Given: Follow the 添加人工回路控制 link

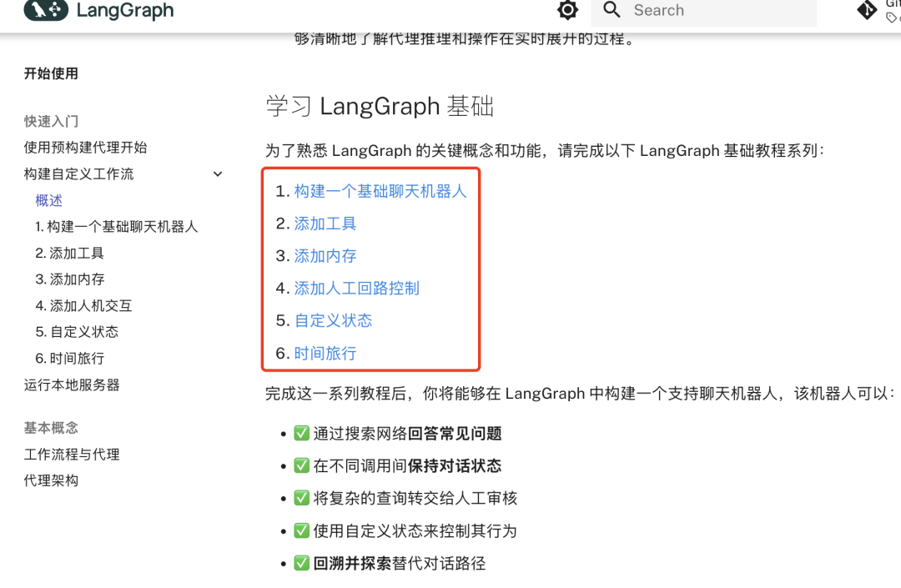Looking at the screenshot, I should pyautogui.click(x=357, y=289).
